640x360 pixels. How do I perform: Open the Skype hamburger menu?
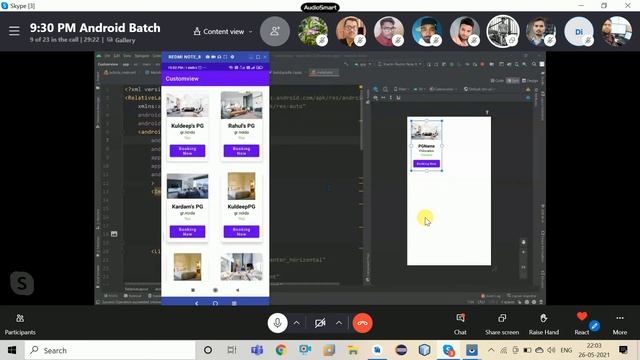click(x=14, y=31)
